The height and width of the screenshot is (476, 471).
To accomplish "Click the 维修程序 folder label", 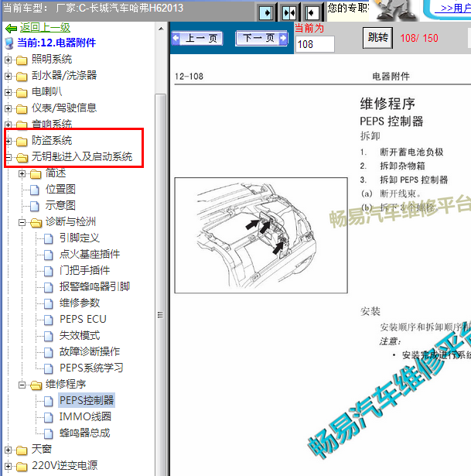I will click(x=66, y=385).
